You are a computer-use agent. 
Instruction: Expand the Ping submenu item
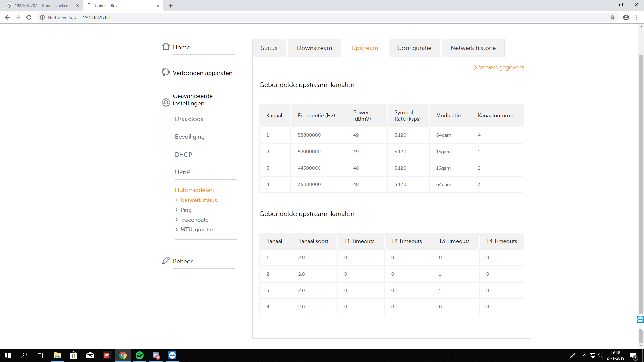click(x=186, y=210)
